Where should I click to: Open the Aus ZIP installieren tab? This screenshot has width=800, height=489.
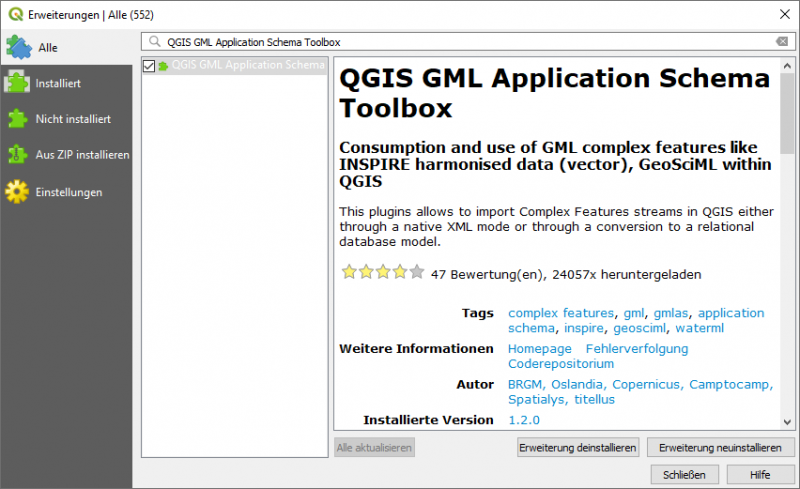pyautogui.click(x=66, y=155)
